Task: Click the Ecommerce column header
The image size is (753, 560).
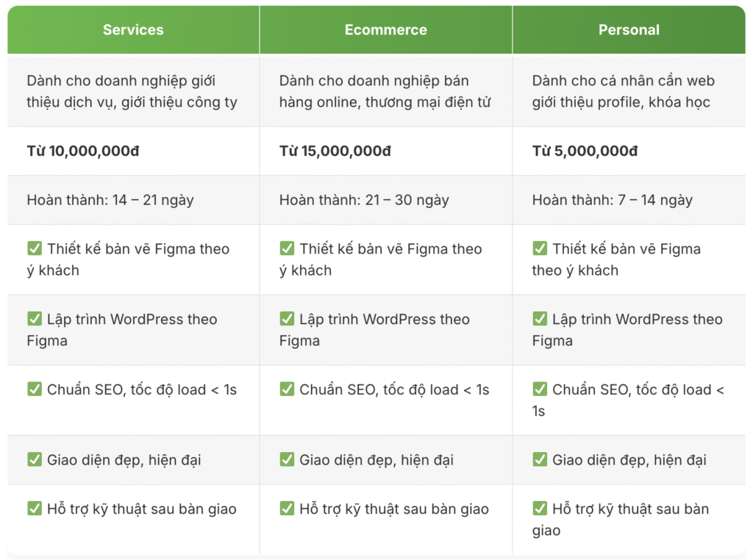Action: pyautogui.click(x=385, y=30)
